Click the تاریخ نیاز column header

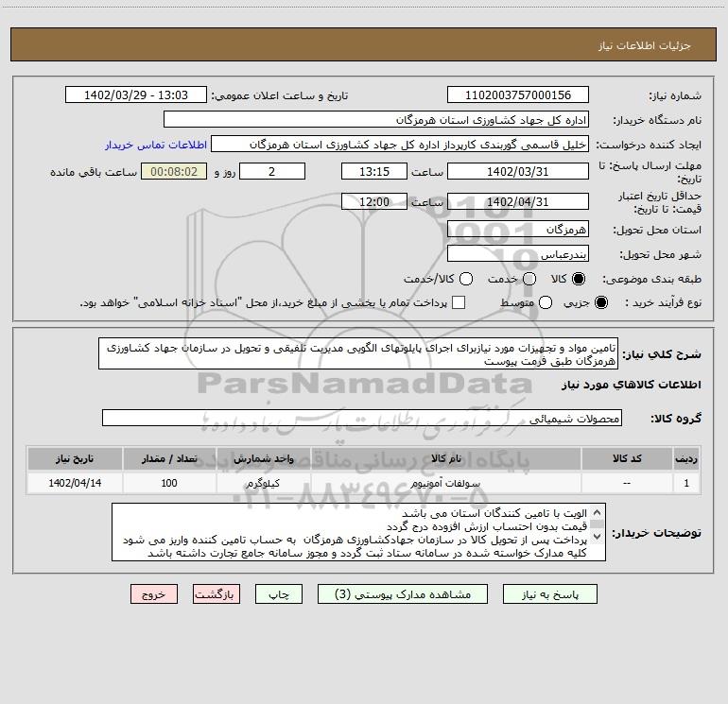pyautogui.click(x=75, y=458)
